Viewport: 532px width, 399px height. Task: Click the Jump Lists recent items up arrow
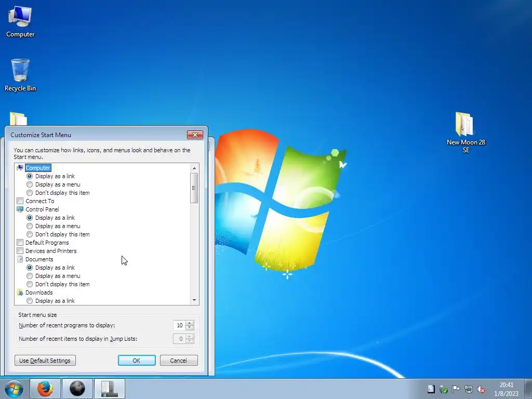coord(190,336)
